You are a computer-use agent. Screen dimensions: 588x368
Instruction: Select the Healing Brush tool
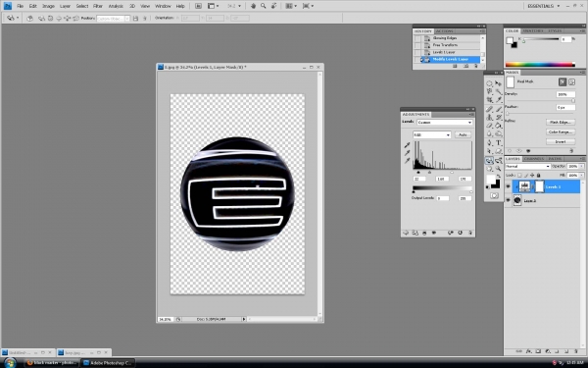coord(490,109)
